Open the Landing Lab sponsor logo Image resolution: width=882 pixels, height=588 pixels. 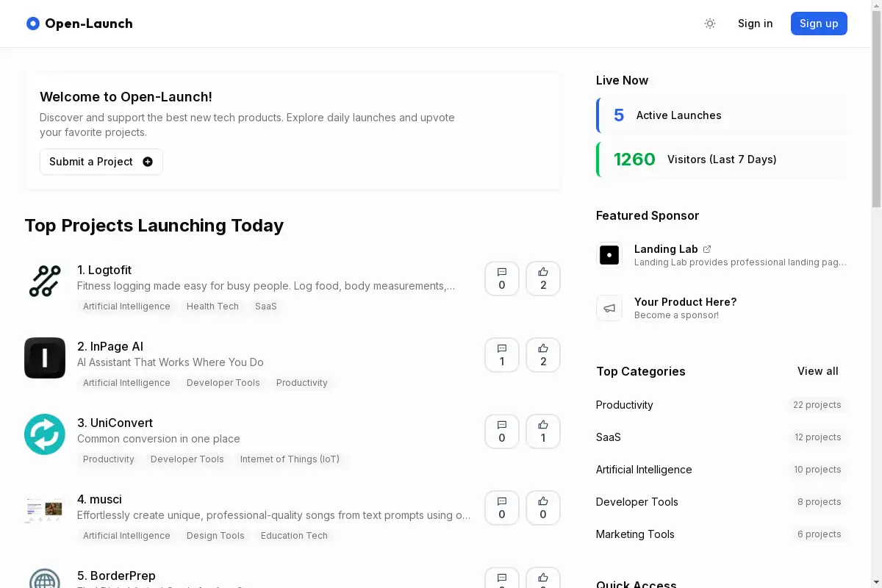(x=609, y=255)
